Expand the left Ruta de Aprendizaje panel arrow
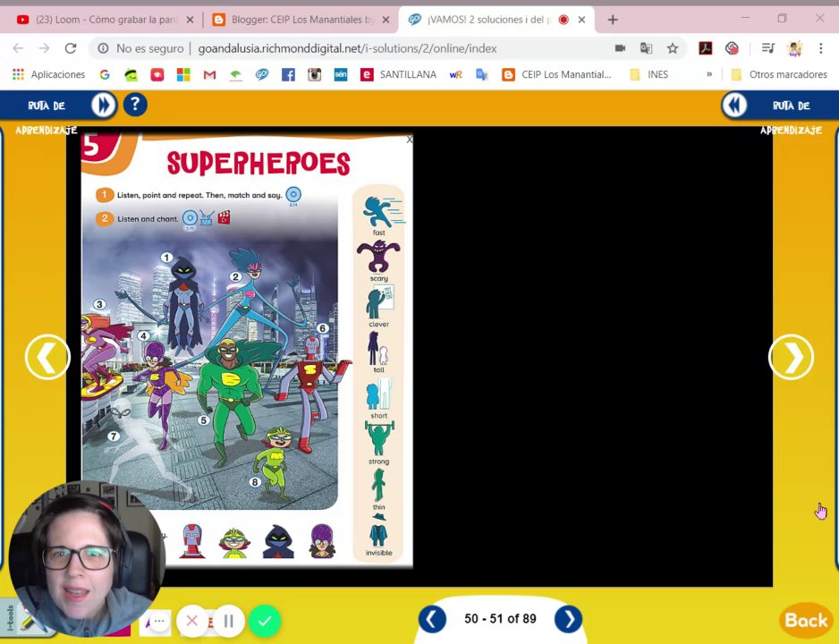Image resolution: width=839 pixels, height=644 pixels. click(103, 105)
